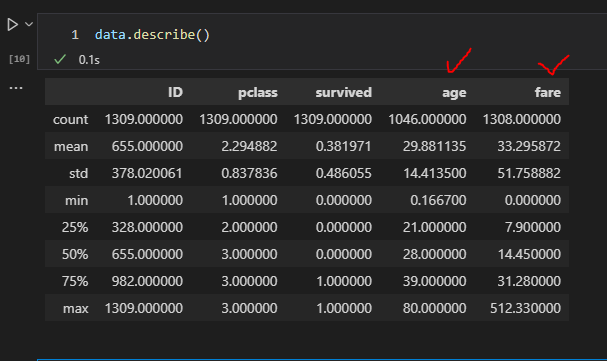This screenshot has width=607, height=361.
Task: Select the age column header
Action: pos(454,93)
